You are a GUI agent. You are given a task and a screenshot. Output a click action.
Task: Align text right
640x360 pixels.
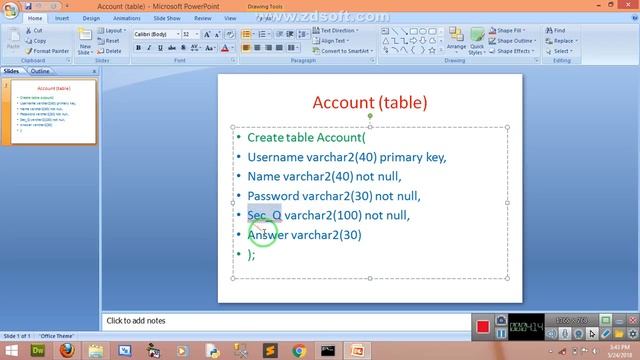[x=268, y=48]
